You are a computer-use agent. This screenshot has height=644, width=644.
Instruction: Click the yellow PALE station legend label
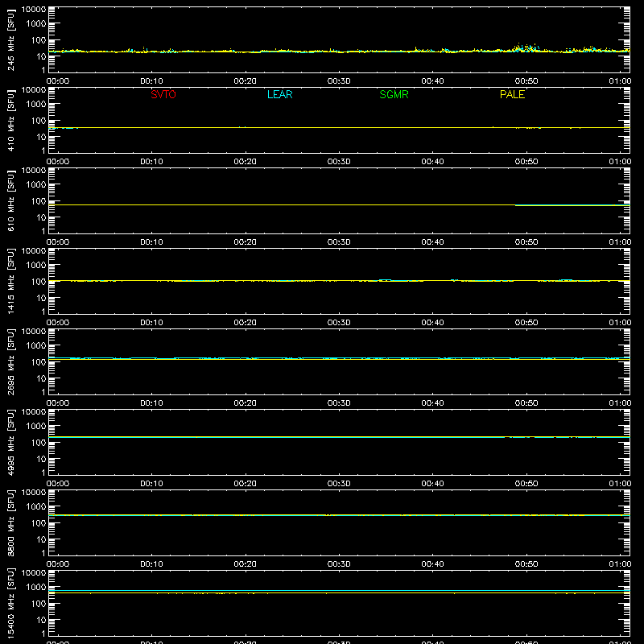(512, 94)
